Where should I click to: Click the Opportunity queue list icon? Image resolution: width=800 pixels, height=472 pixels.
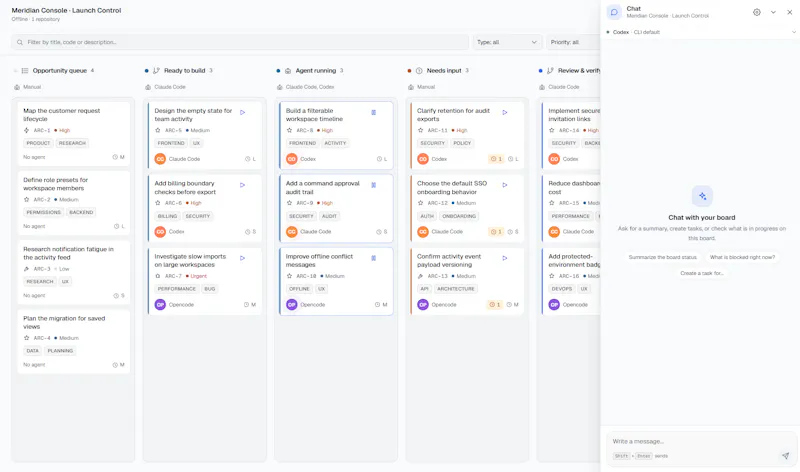(24, 70)
